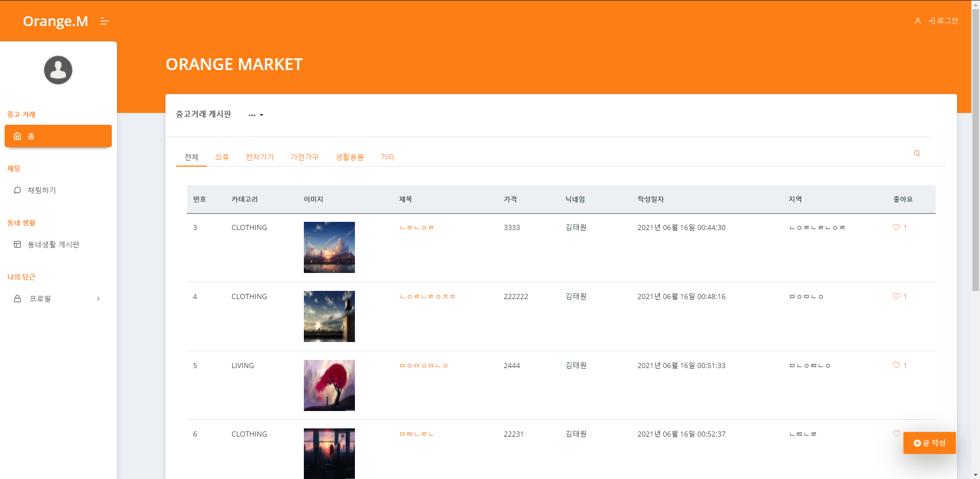Open post title ㄴㄹㄴㅇㄹ
The height and width of the screenshot is (479, 980).
[417, 227]
